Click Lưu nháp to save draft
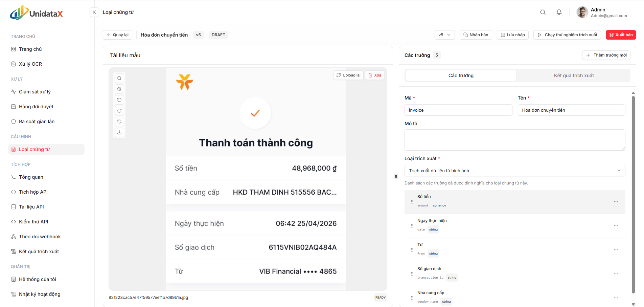The height and width of the screenshot is (307, 644). click(512, 35)
